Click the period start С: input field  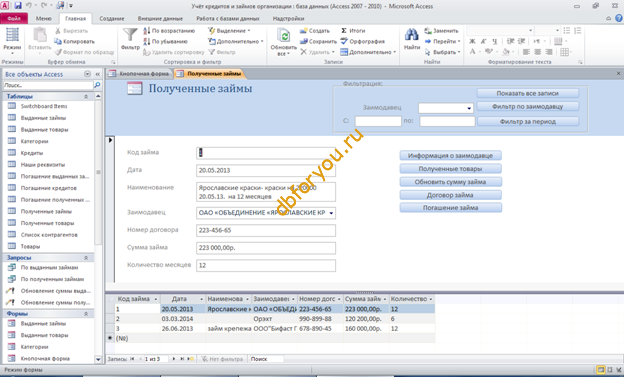pos(378,121)
